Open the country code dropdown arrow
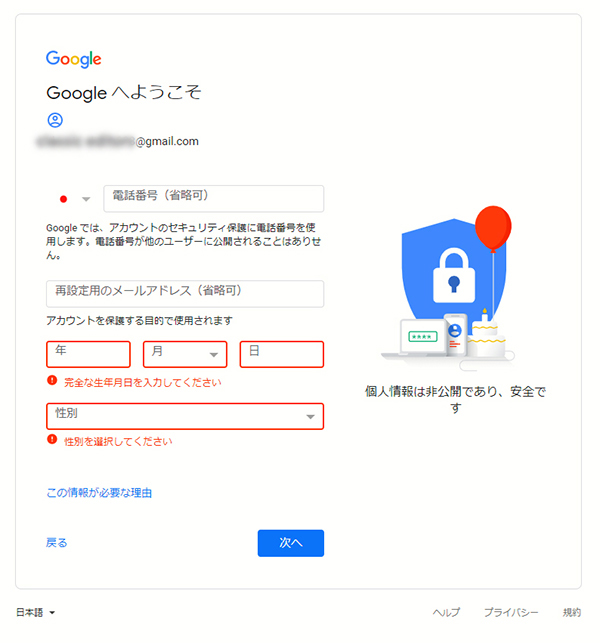The image size is (600, 643). (x=86, y=199)
